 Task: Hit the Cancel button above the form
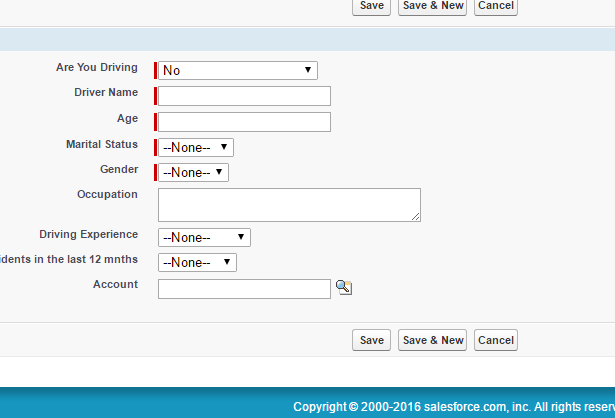(496, 6)
